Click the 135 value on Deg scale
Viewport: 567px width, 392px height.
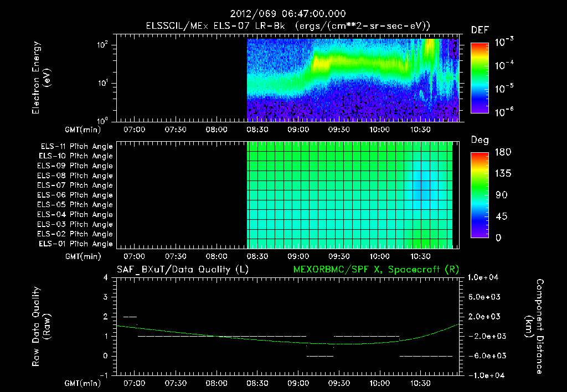click(503, 174)
